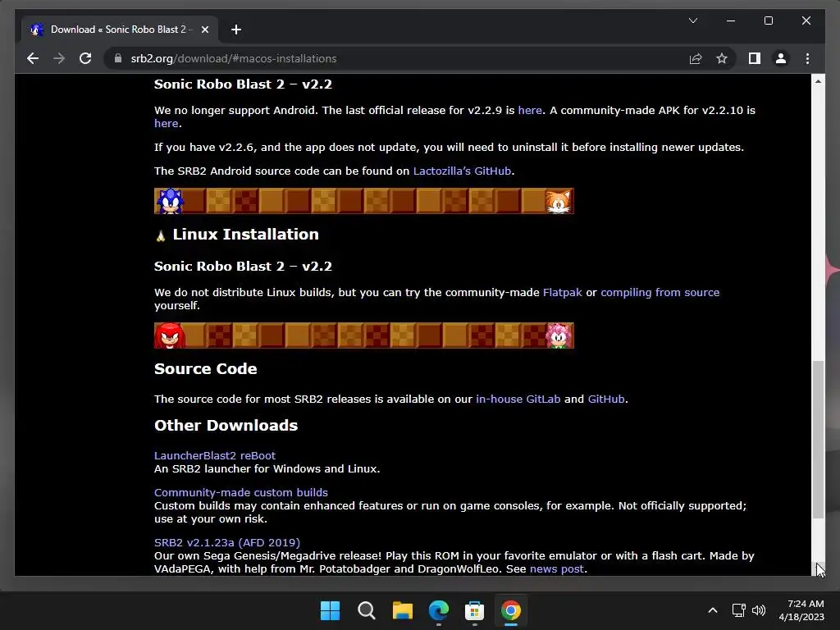
Task: Select the Download « Sonic Robo Blast 2 tab
Action: (120, 30)
